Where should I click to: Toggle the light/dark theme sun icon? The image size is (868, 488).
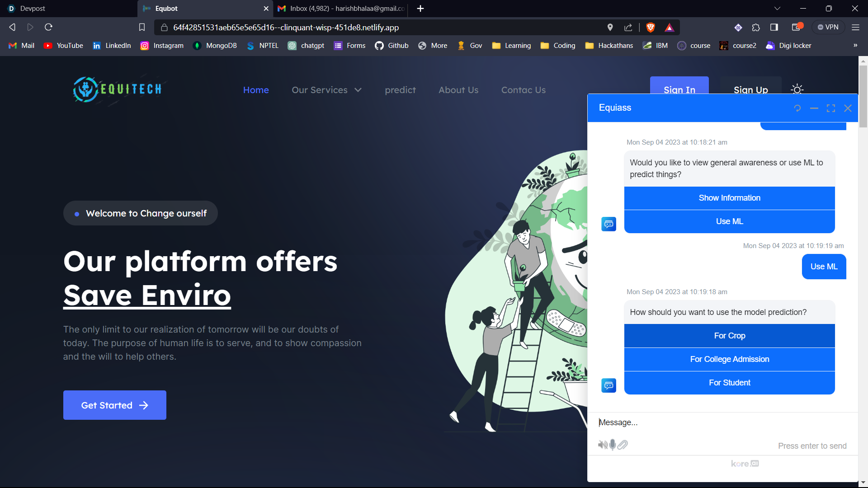coord(797,89)
